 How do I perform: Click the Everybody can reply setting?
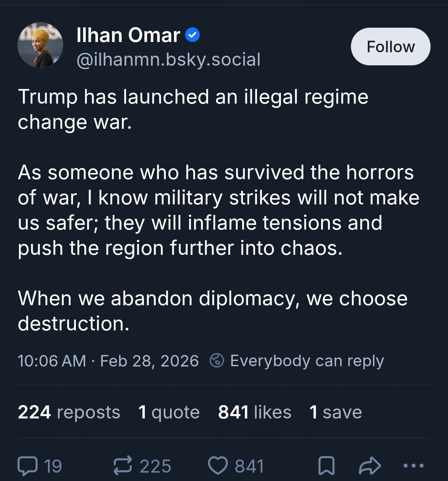click(x=307, y=361)
